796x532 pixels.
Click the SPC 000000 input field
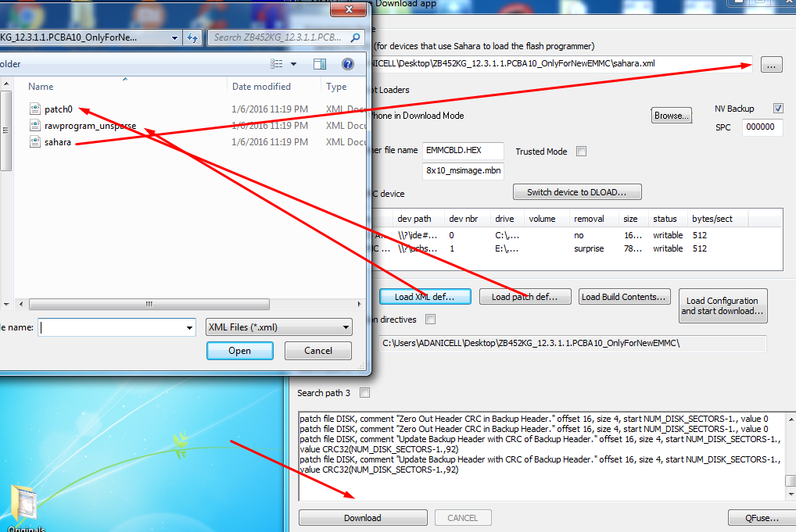[x=762, y=127]
